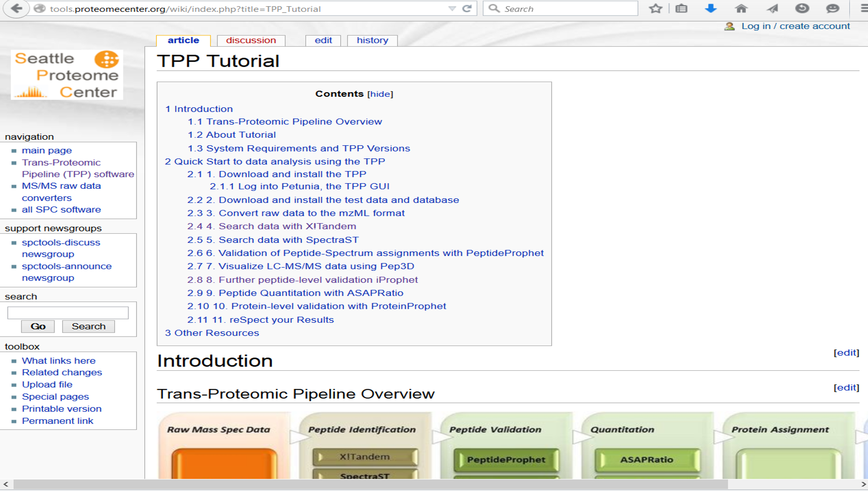Jump to 2 Quick Start to data analysis
868x491 pixels.
pyautogui.click(x=275, y=162)
